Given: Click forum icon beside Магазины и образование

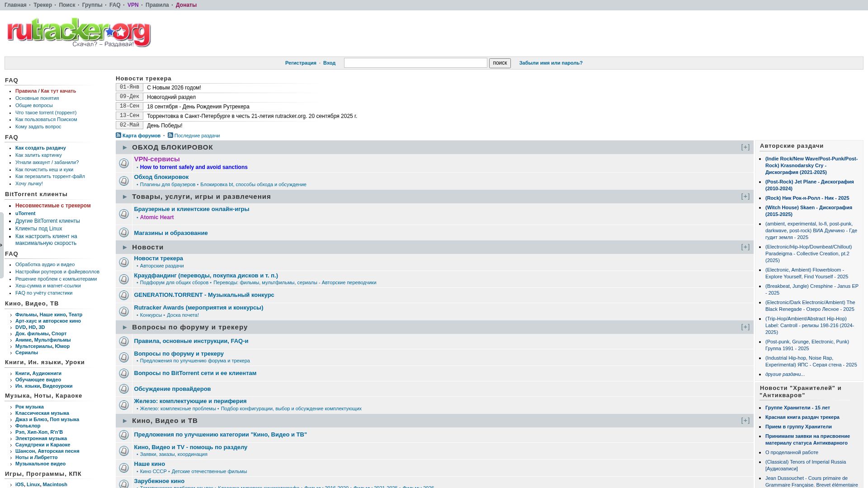Looking at the screenshot, I should [124, 233].
